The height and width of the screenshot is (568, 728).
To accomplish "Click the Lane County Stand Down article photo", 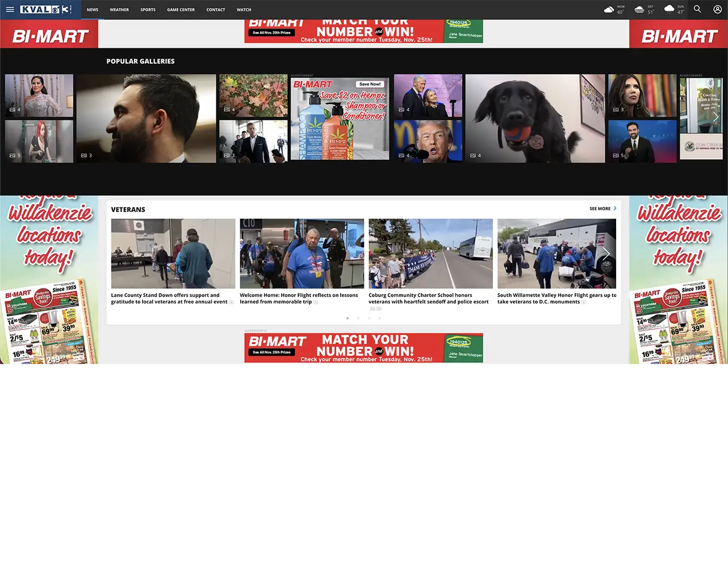I will tap(173, 253).
